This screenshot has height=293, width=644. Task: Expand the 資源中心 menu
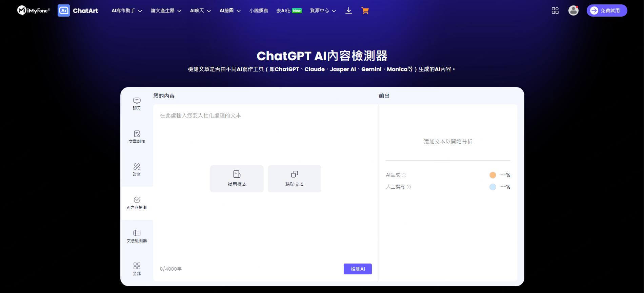click(x=323, y=11)
